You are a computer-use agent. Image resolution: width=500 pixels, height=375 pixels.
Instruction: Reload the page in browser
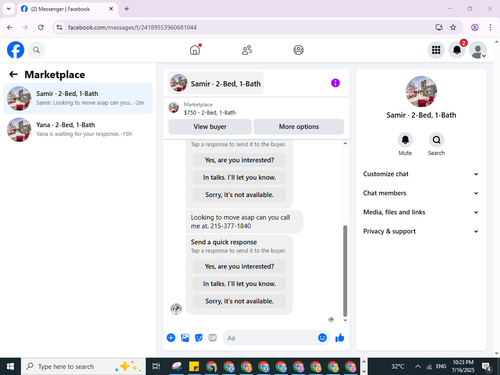point(41,27)
